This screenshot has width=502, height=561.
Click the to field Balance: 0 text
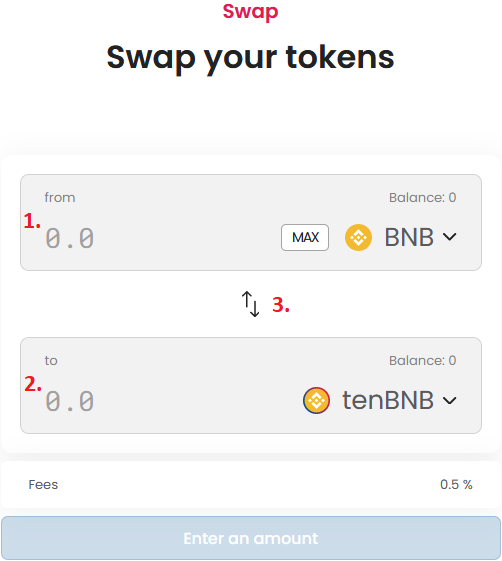tap(423, 360)
